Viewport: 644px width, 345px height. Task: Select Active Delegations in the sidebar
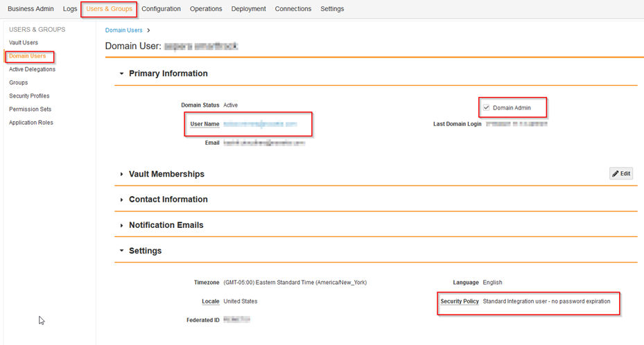[32, 69]
